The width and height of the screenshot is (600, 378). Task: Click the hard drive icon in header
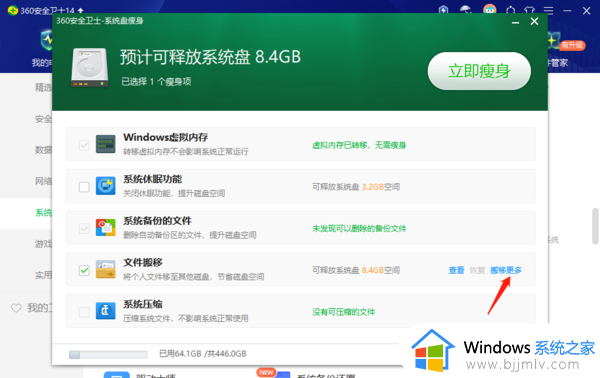coord(90,68)
